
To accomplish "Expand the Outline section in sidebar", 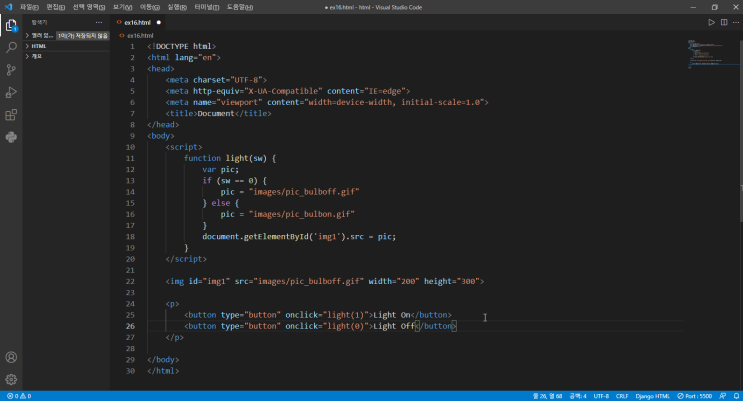I will click(x=36, y=56).
